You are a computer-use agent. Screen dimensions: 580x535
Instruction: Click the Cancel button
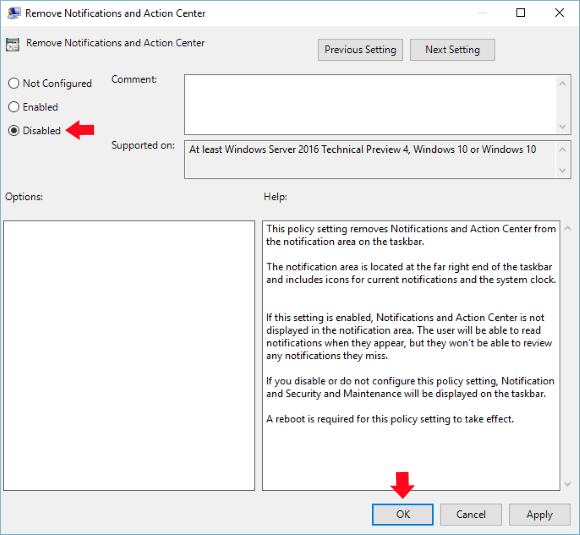(x=471, y=514)
